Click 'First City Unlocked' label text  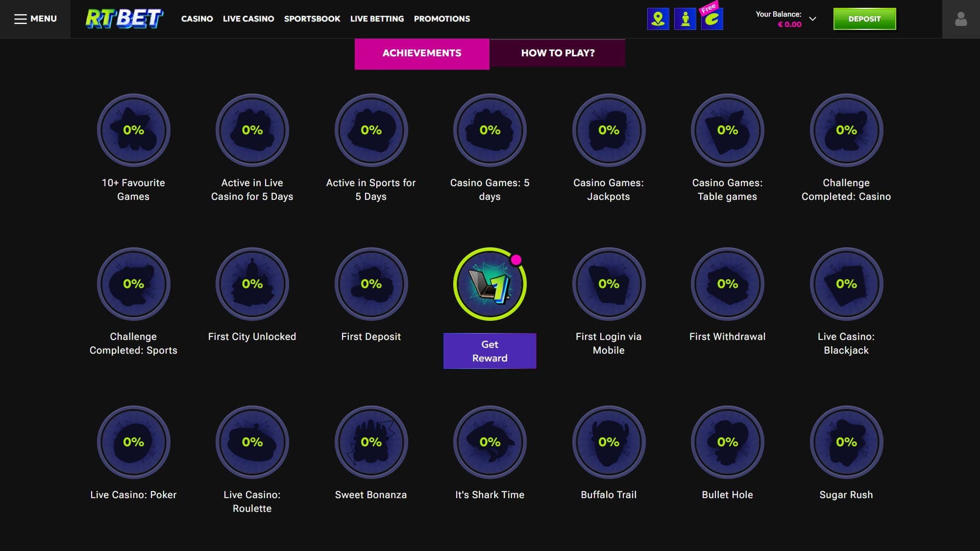click(252, 336)
